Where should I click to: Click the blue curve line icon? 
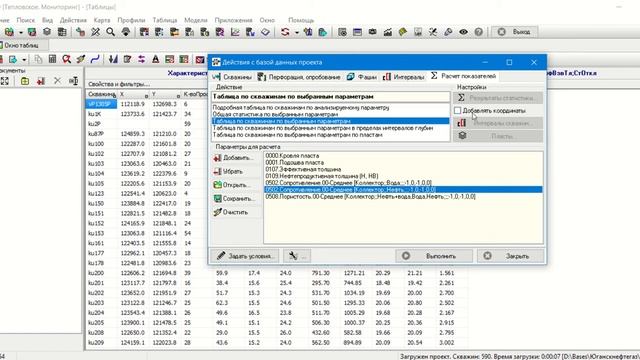pyautogui.click(x=95, y=59)
